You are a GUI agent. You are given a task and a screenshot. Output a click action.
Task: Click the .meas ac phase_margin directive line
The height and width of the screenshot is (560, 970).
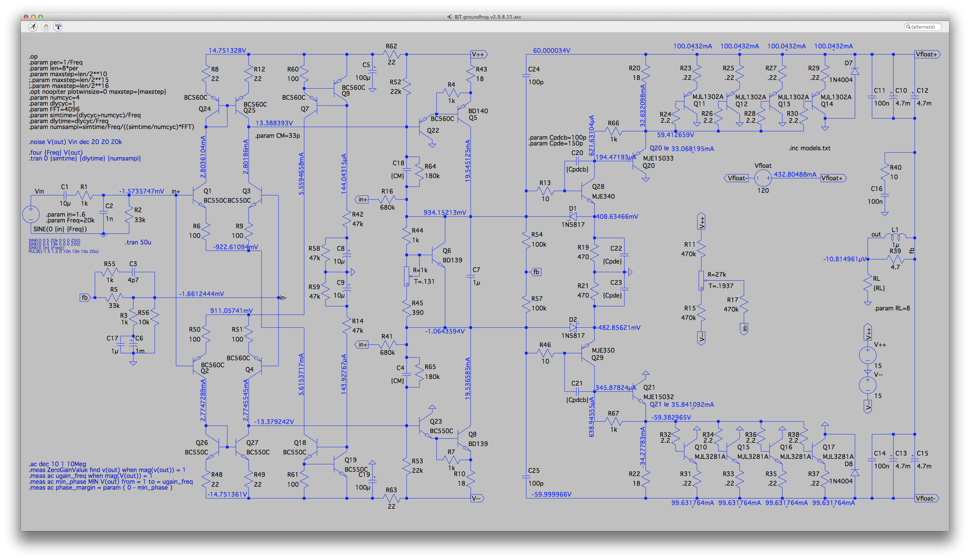100,488
